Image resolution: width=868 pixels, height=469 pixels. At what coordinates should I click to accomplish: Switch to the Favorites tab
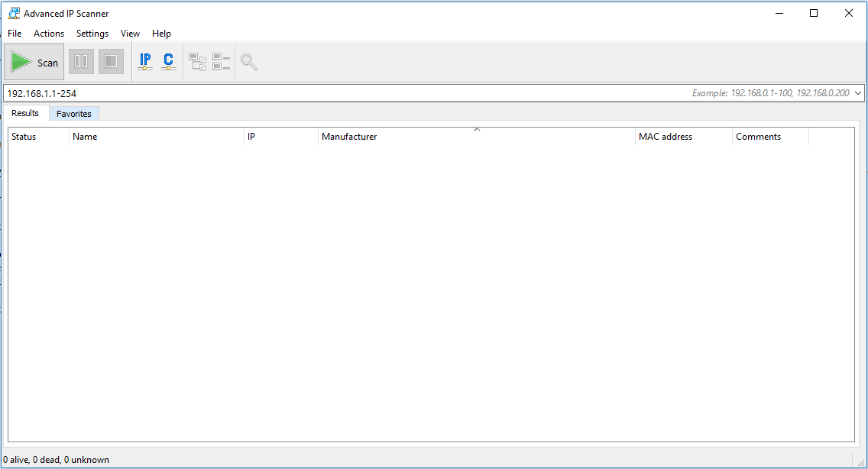73,114
